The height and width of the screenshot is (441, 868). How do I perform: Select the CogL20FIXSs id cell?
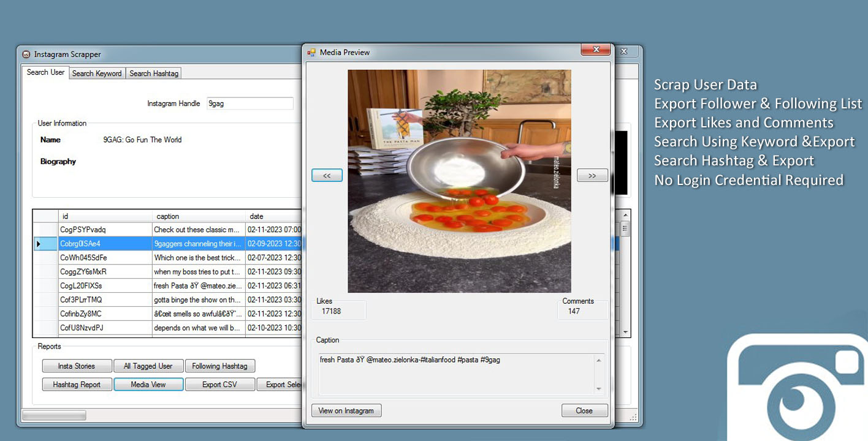point(105,286)
